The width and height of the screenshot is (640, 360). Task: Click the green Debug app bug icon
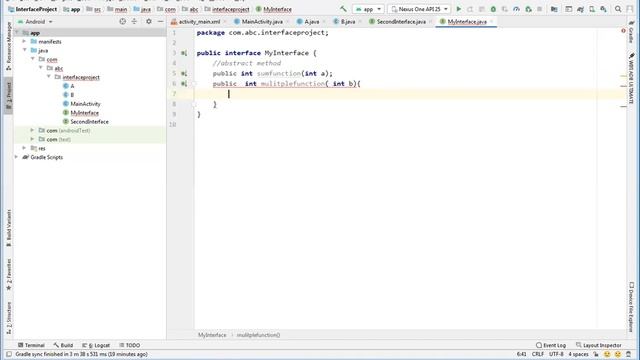tap(493, 9)
